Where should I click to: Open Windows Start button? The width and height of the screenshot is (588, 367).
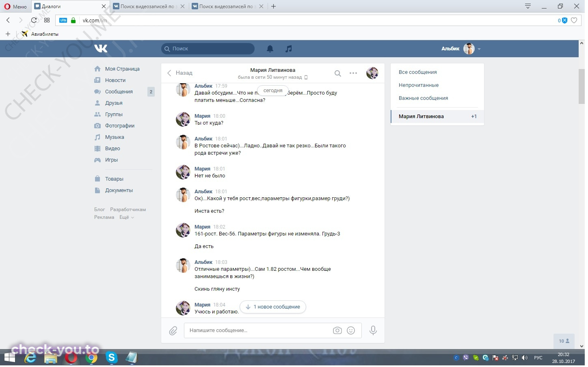click(x=9, y=358)
